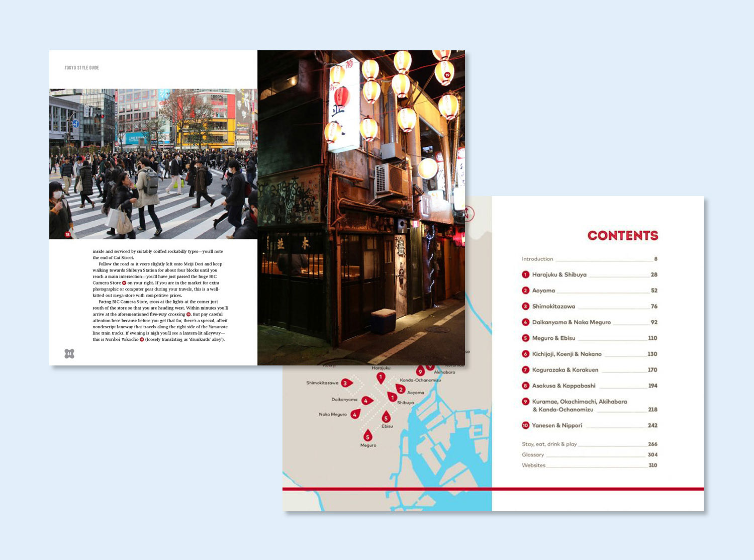Open the 'Daikanyama & Naka Meguro' contents entry
Viewport: 754px width, 560px height.
tap(590, 322)
